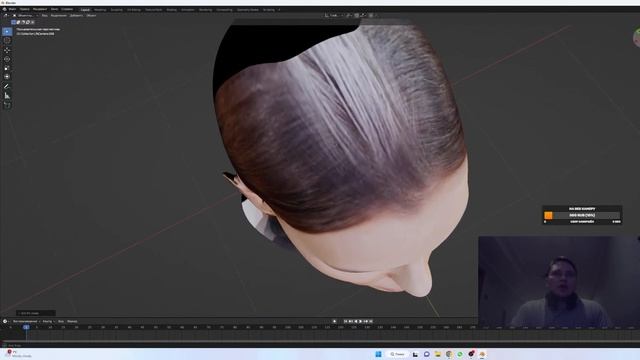Switch to the Layout workspace tab
The height and width of the screenshot is (360, 640).
click(85, 9)
